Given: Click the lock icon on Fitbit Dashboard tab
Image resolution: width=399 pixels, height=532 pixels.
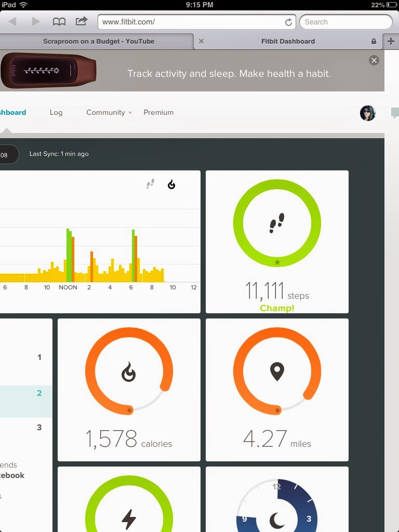Looking at the screenshot, I should [x=374, y=42].
